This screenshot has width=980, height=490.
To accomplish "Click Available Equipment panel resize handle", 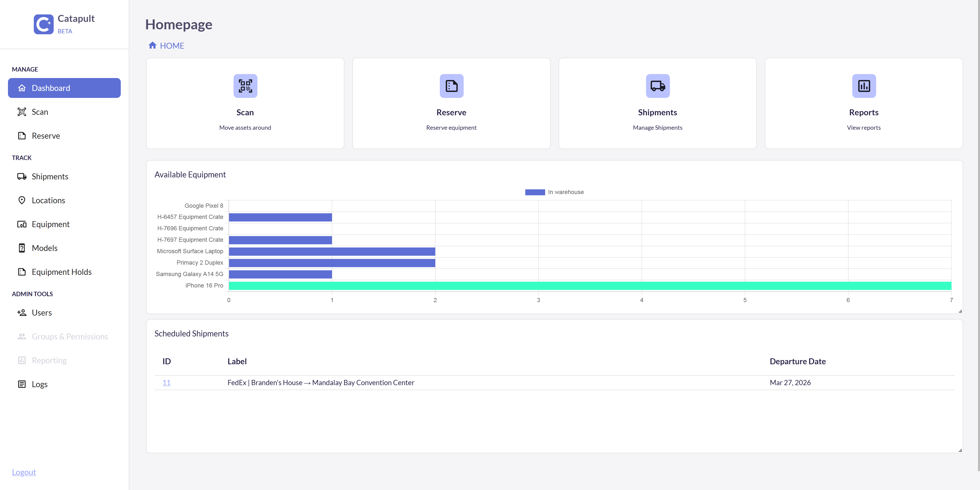I will [x=960, y=311].
